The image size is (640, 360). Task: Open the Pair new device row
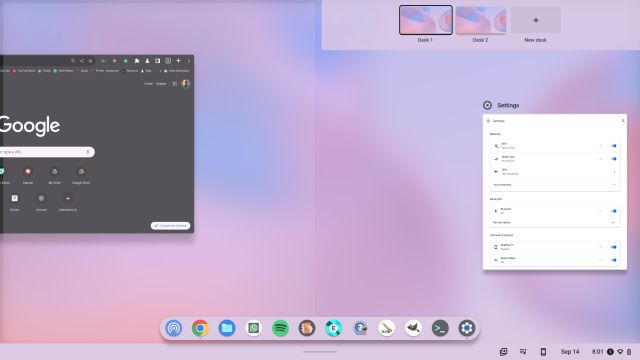click(555, 222)
